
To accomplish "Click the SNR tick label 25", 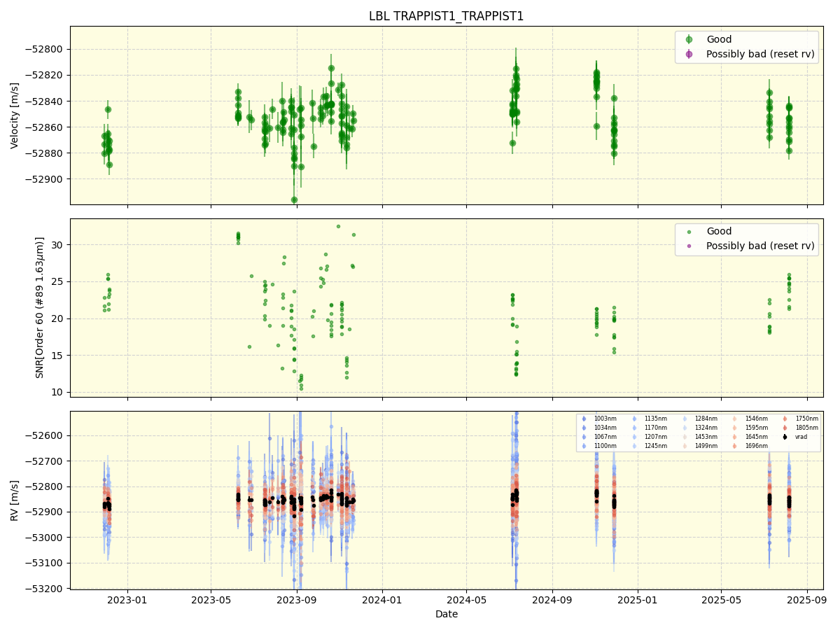I will [x=58, y=281].
